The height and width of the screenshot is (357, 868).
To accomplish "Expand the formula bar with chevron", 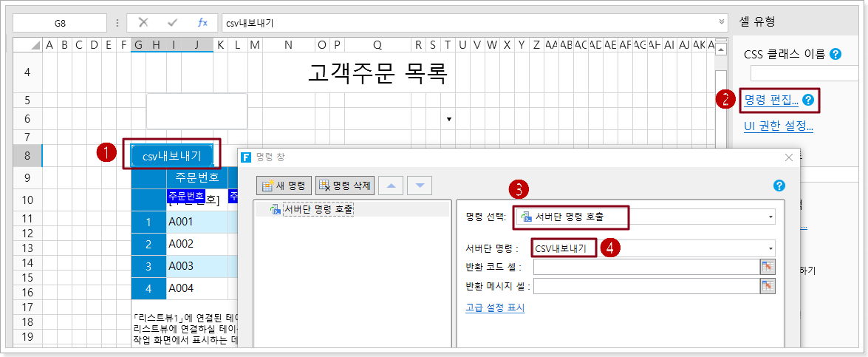I will 721,23.
